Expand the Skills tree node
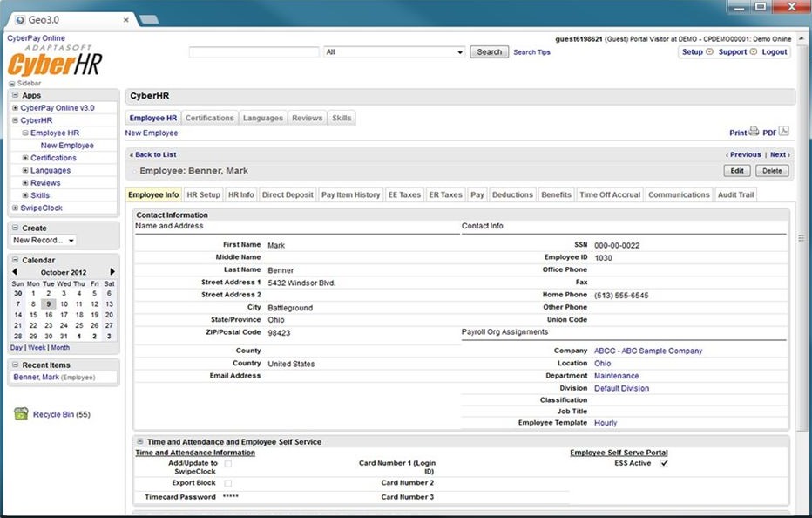This screenshot has width=812, height=518. 25,195
